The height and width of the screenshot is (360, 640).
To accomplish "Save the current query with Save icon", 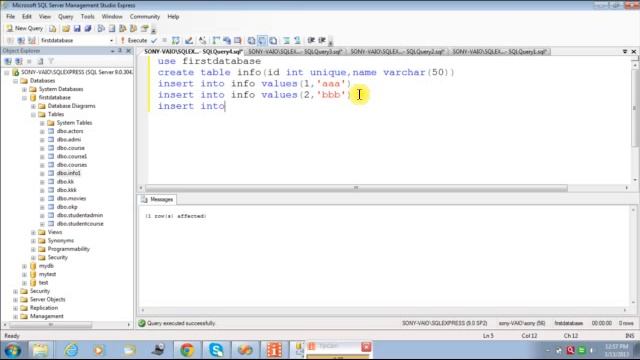I will [77, 29].
